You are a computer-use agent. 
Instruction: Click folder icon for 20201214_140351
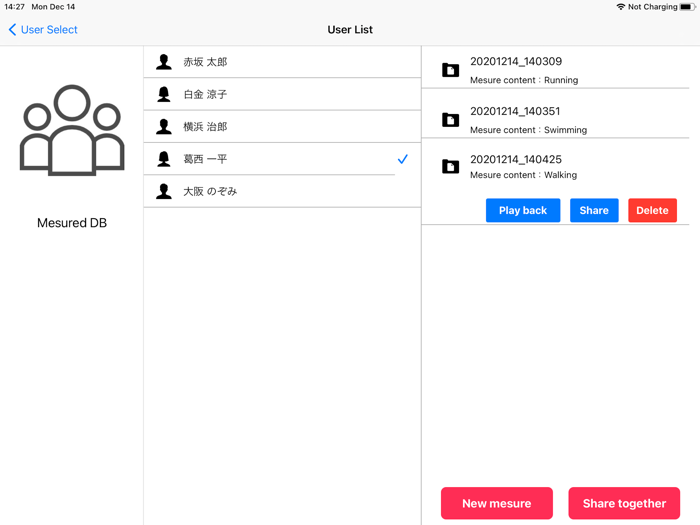[450, 120]
